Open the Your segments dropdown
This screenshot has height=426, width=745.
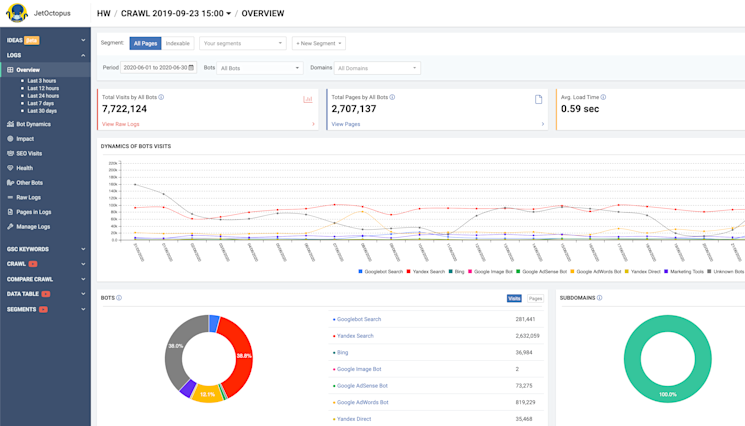click(x=242, y=44)
